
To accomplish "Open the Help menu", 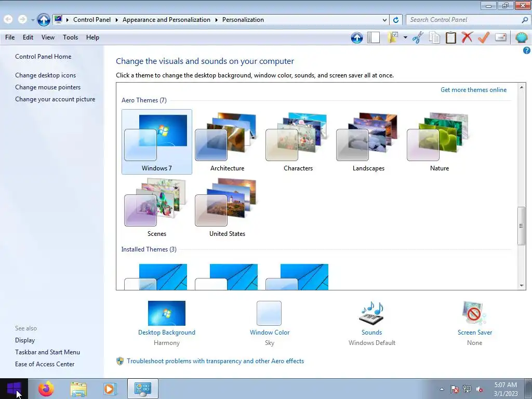I will pyautogui.click(x=92, y=37).
